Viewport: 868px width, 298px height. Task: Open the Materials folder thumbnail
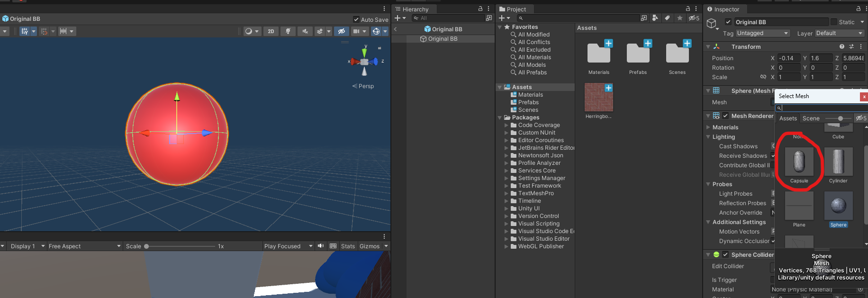pyautogui.click(x=599, y=53)
